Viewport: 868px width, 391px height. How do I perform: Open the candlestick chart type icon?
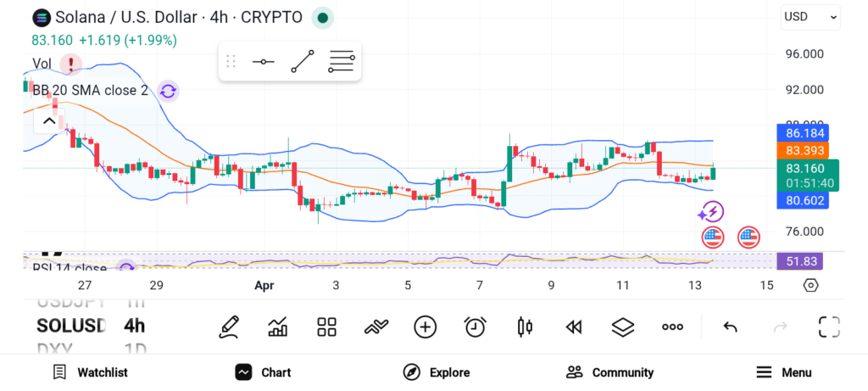pyautogui.click(x=525, y=327)
